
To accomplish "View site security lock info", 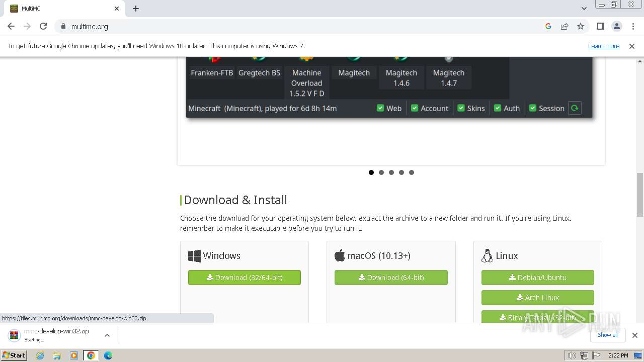I will coord(63,26).
